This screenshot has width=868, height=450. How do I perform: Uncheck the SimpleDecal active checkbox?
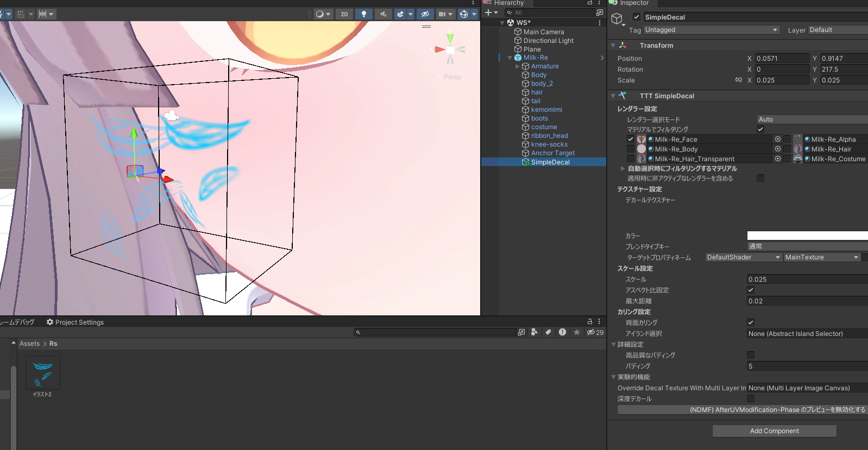[x=637, y=17]
